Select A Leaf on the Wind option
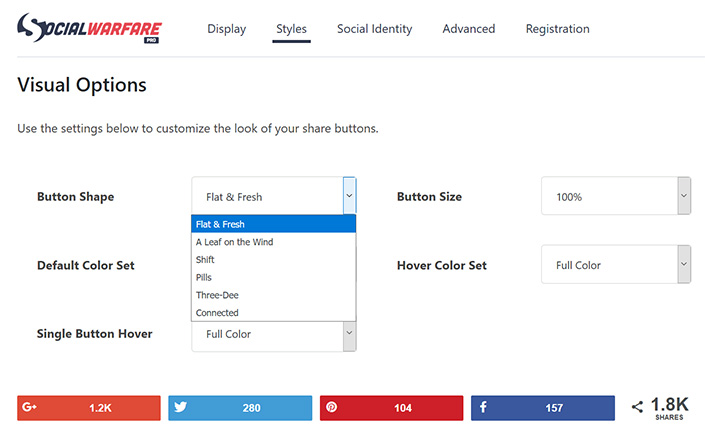 (273, 242)
